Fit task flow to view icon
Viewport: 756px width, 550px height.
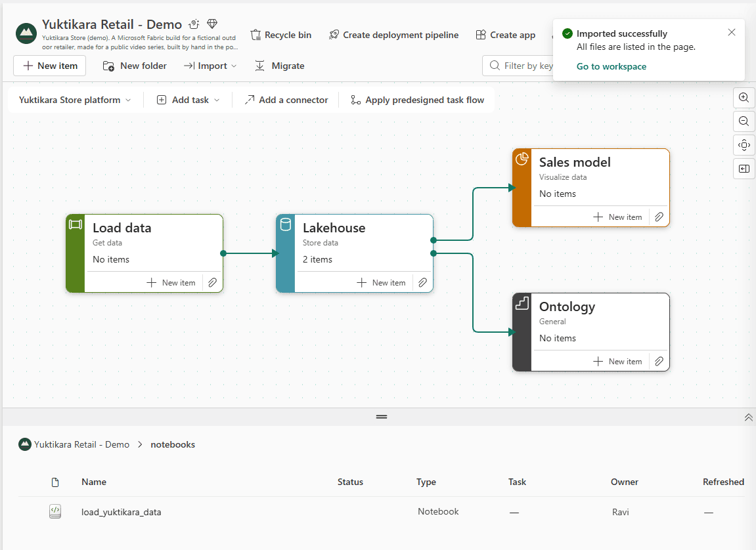pyautogui.click(x=744, y=145)
